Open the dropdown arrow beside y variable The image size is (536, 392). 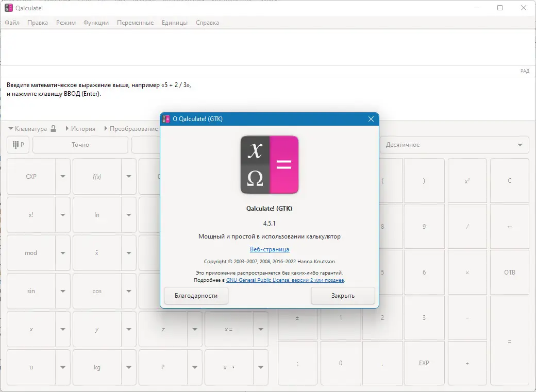(x=129, y=330)
